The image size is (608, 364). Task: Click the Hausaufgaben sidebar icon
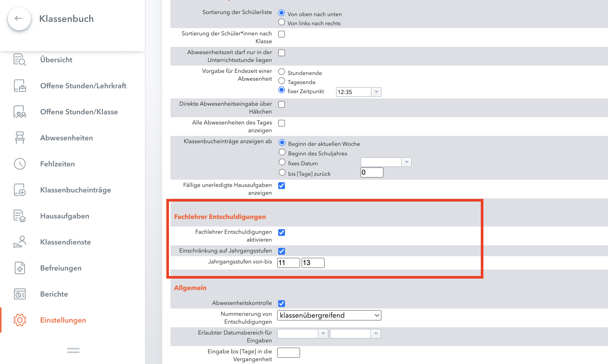[20, 216]
